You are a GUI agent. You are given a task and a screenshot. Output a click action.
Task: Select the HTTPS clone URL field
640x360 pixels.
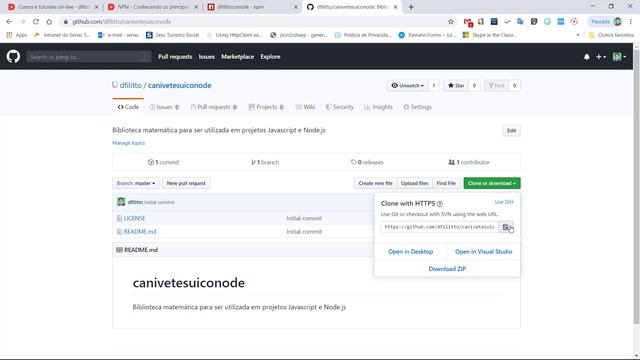coord(440,227)
